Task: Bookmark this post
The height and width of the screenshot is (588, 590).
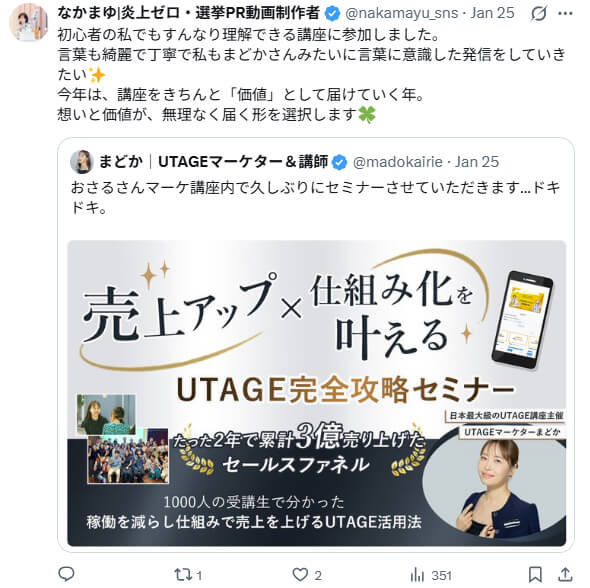Action: coord(535,574)
